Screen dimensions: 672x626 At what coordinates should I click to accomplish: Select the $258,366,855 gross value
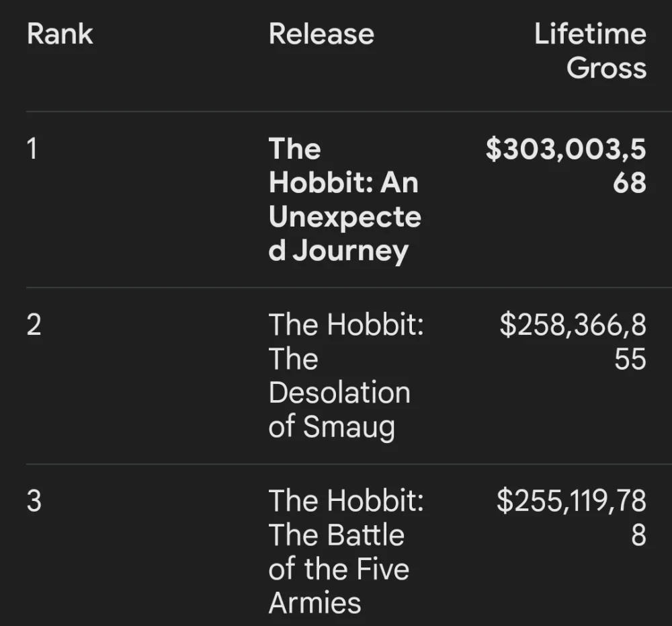pyautogui.click(x=573, y=342)
